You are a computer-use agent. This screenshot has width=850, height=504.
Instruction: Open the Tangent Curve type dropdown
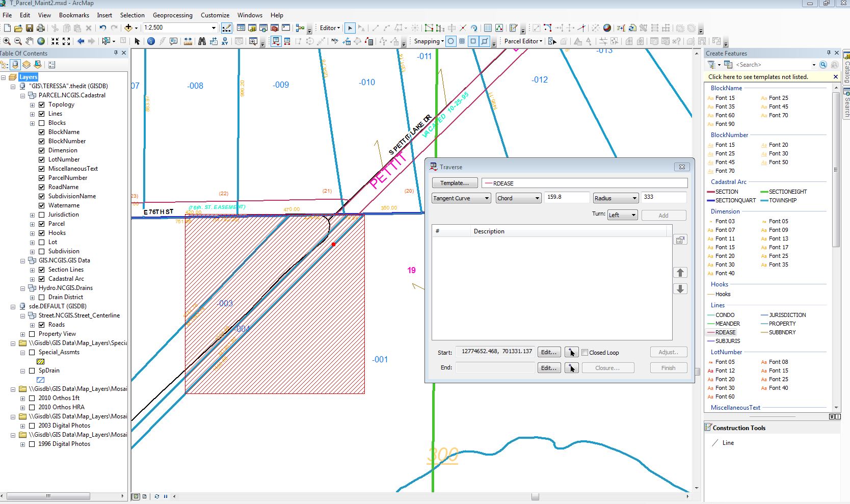(x=461, y=198)
